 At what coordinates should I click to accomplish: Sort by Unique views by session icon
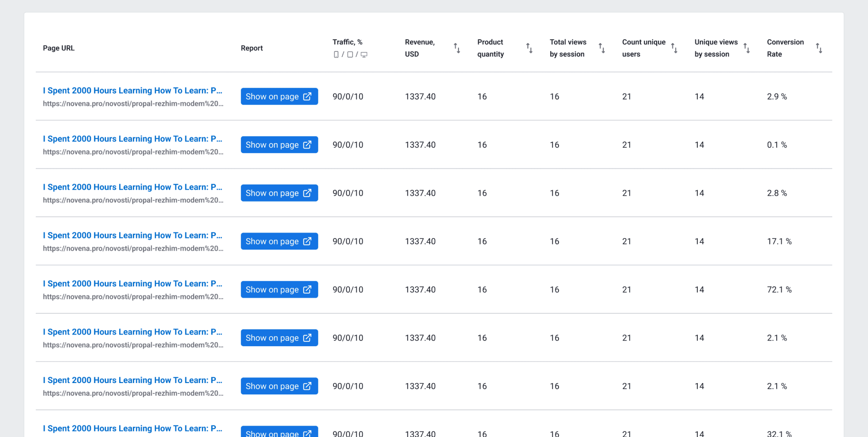pyautogui.click(x=746, y=48)
